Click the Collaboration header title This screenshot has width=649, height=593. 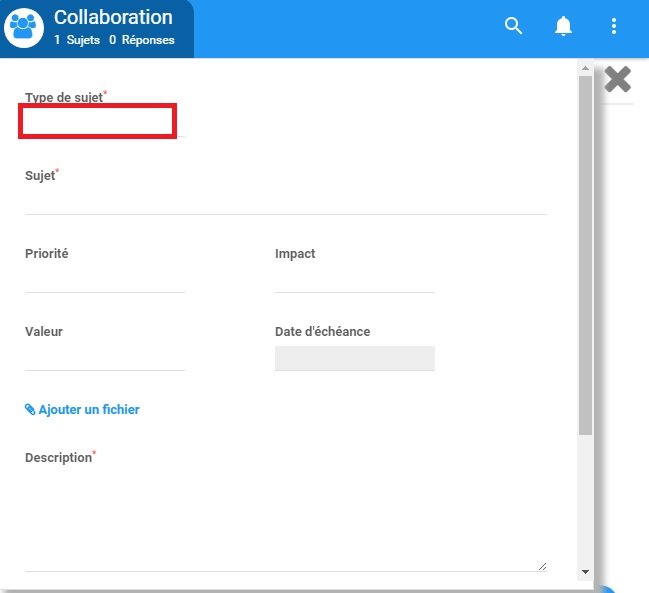coord(113,18)
